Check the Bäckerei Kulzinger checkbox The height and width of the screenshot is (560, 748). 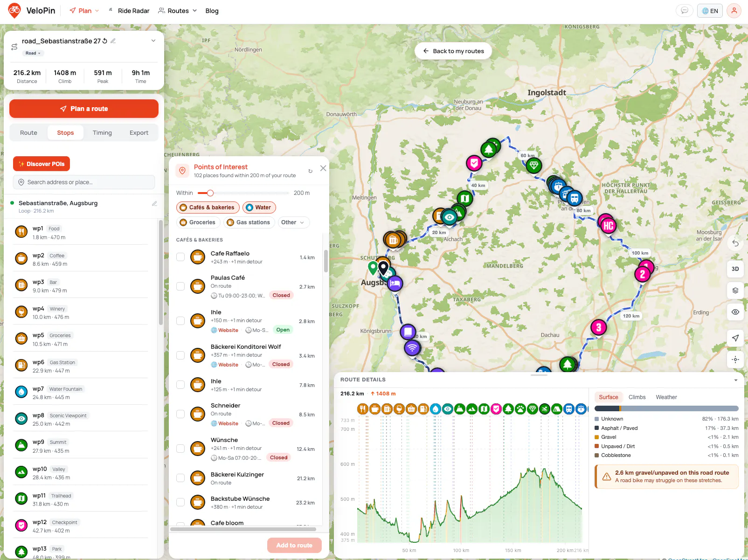tap(180, 478)
